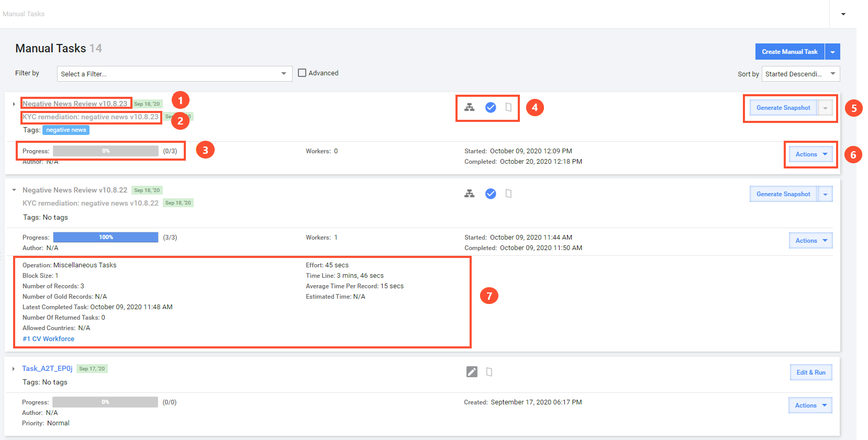The width and height of the screenshot is (868, 440).
Task: Click 100% progress bar for v10.8.22
Action: coord(106,237)
